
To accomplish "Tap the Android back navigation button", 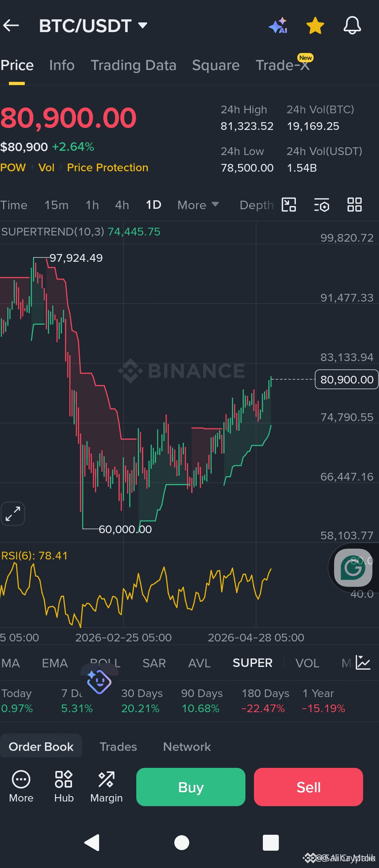I will pos(93,843).
